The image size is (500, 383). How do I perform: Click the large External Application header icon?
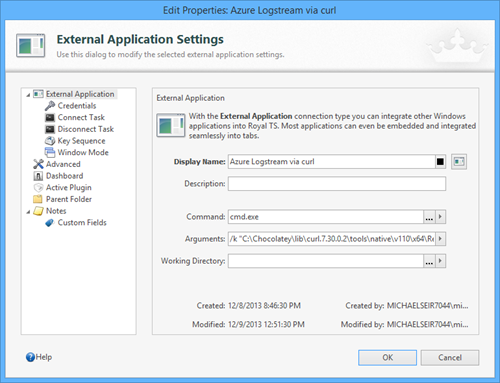pos(31,45)
